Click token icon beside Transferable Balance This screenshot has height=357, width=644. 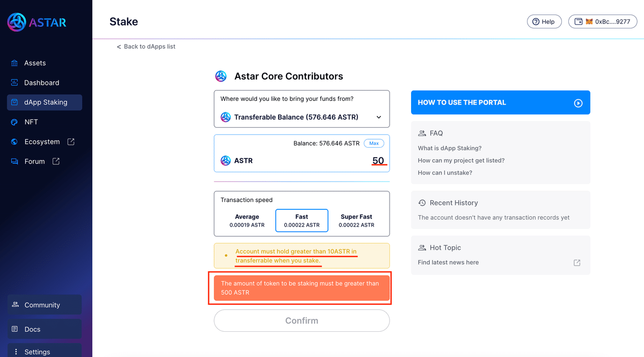225,117
